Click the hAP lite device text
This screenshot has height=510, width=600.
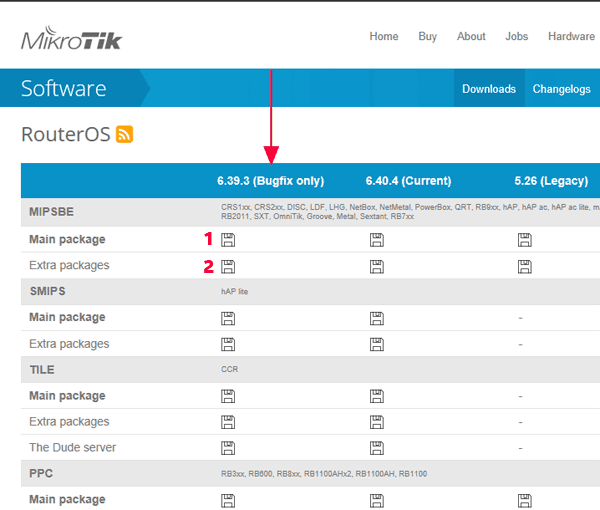click(235, 292)
